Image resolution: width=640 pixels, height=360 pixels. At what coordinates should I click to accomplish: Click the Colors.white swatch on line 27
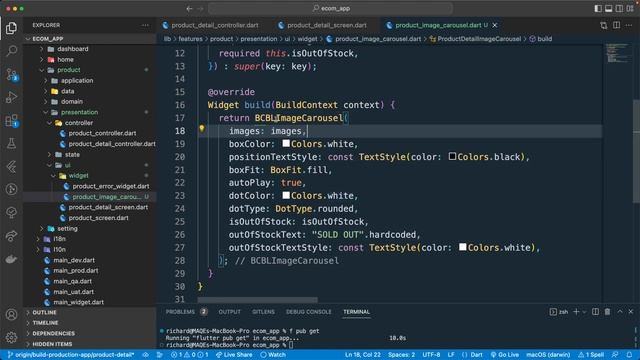(462, 247)
